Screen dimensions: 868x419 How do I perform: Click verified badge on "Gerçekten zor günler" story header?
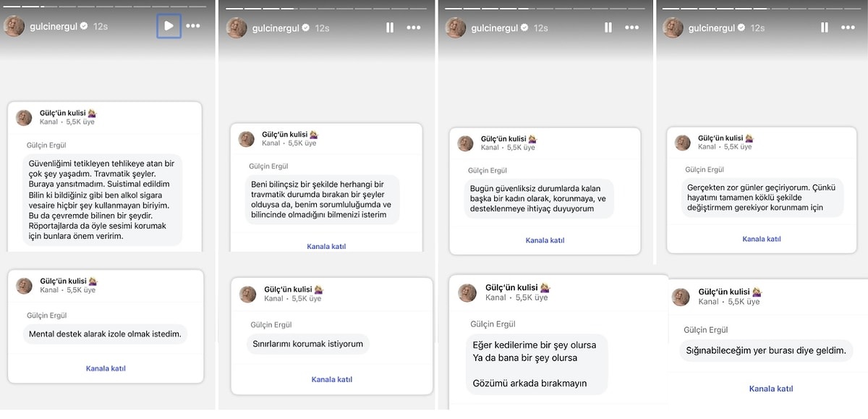click(739, 27)
